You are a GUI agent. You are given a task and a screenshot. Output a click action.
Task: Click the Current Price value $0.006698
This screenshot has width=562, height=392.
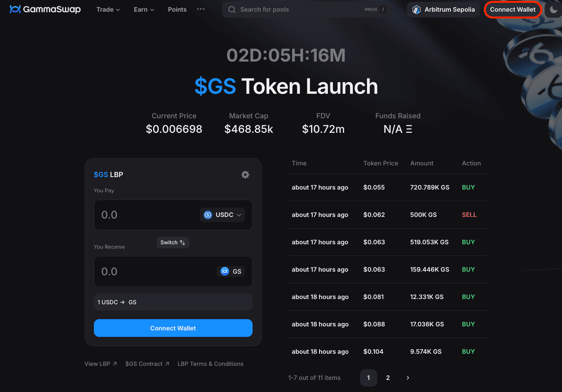[x=174, y=129]
